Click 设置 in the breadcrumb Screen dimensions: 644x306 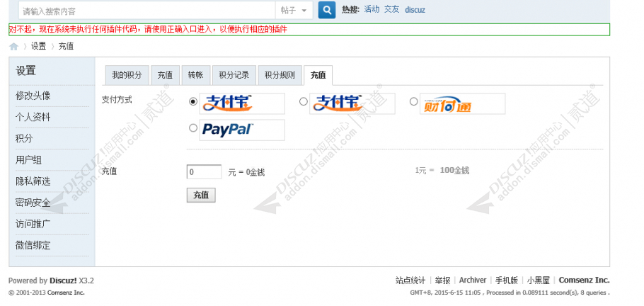[39, 47]
